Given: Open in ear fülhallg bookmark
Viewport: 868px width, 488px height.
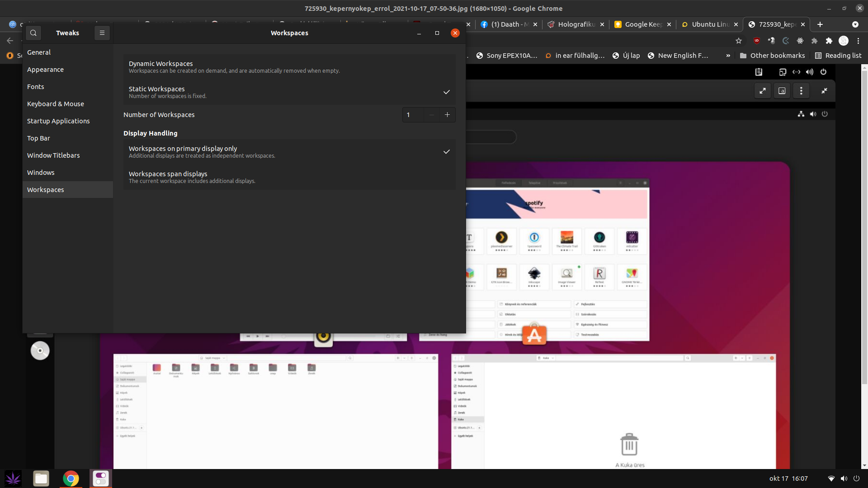Looking at the screenshot, I should point(575,56).
